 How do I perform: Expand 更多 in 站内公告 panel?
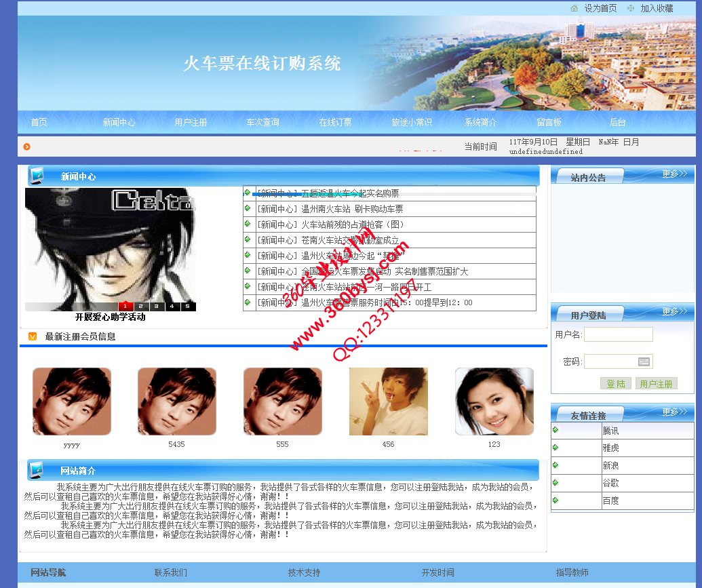coord(674,174)
